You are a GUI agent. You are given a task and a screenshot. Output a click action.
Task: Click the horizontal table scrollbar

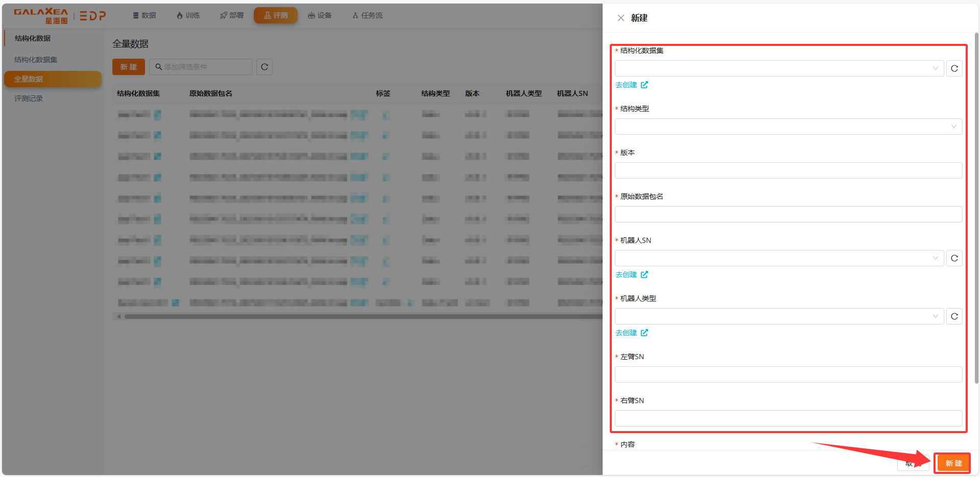coord(357,316)
